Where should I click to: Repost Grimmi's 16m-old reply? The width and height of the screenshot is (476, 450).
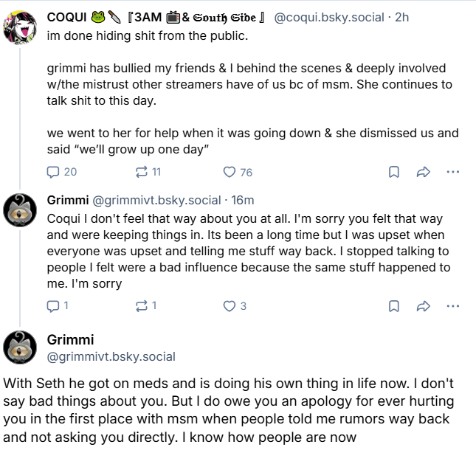(141, 305)
